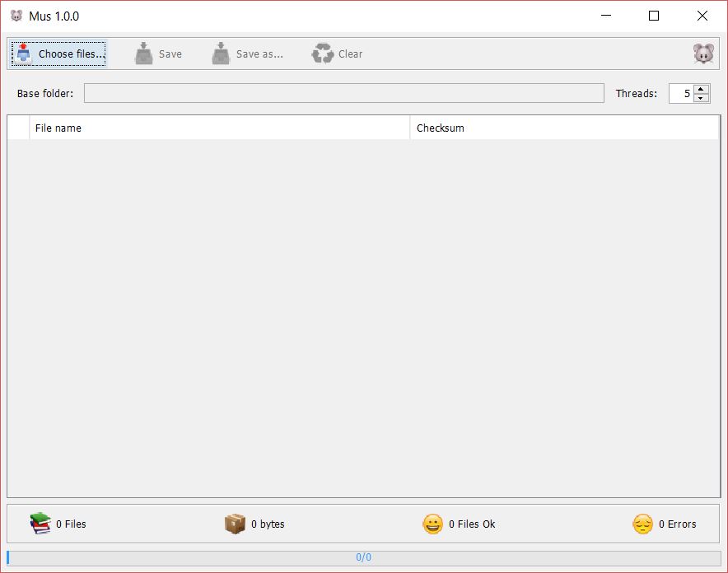Click the mouse mascot icon in toolbar
The width and height of the screenshot is (728, 573).
click(x=703, y=54)
